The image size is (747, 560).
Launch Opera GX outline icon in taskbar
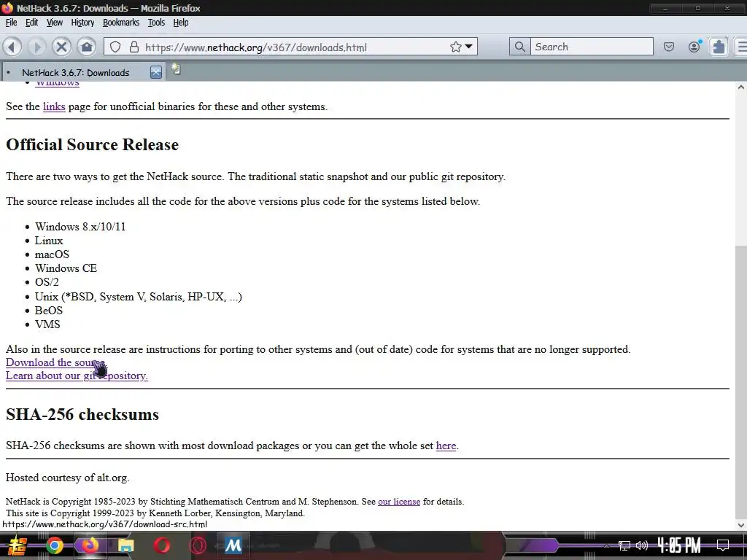coord(197,545)
